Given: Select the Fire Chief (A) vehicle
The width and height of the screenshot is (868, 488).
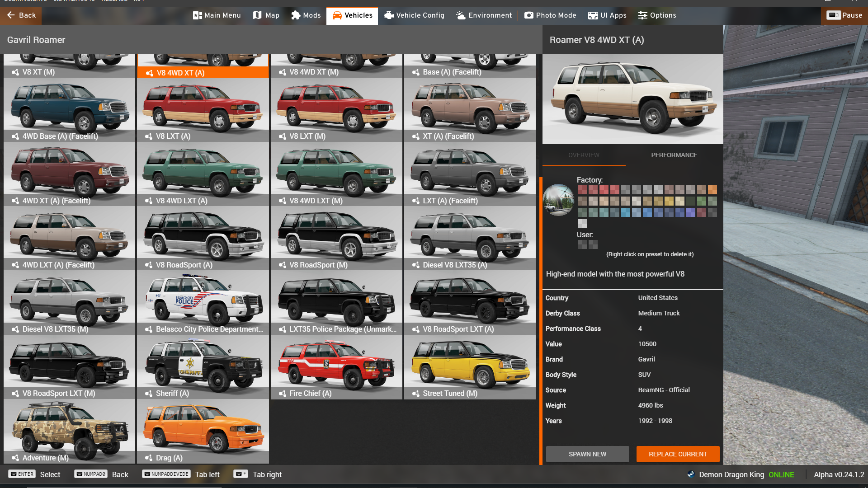Looking at the screenshot, I should 336,367.
